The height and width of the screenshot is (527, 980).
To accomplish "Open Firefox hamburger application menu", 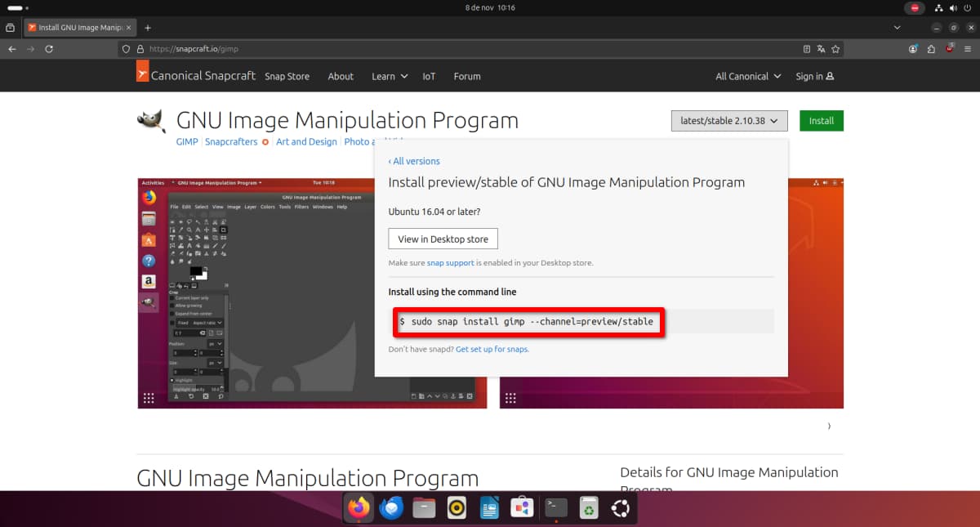I will (968, 49).
